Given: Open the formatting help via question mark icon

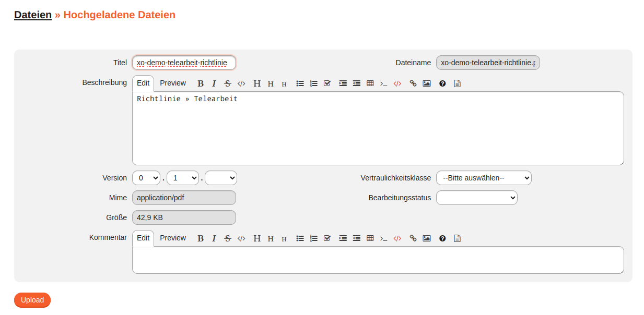Looking at the screenshot, I should pyautogui.click(x=442, y=83).
